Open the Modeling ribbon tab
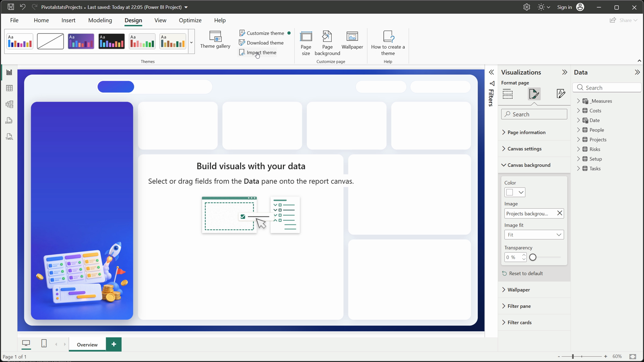The image size is (644, 362). pyautogui.click(x=100, y=20)
